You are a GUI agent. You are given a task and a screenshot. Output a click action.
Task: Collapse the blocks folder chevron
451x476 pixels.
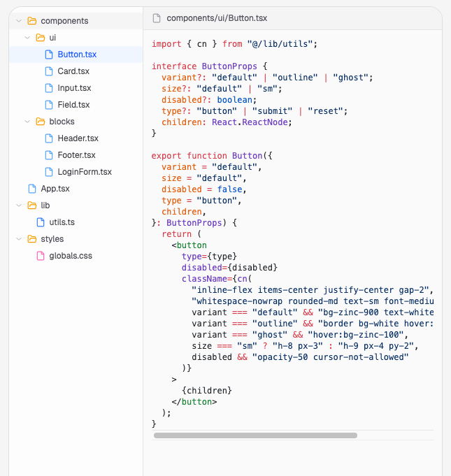27,122
